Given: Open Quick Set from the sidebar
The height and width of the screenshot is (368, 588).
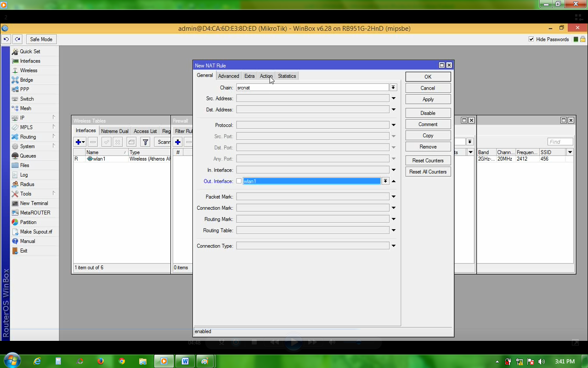Looking at the screenshot, I should click(x=30, y=52).
